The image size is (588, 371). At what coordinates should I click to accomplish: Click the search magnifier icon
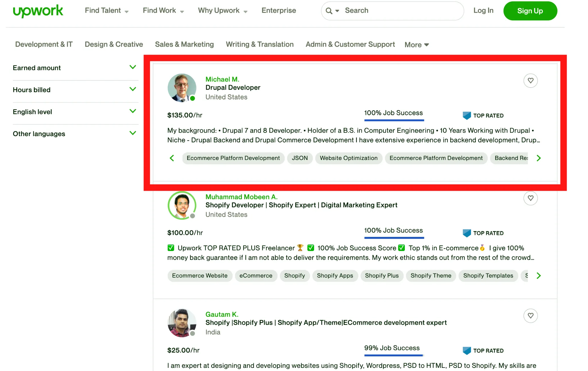coord(329,11)
